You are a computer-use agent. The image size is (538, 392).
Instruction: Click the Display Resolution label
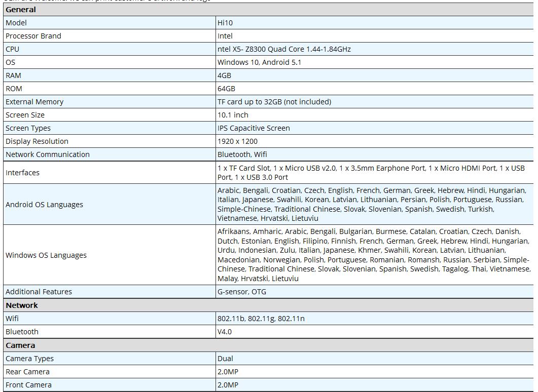click(x=37, y=141)
